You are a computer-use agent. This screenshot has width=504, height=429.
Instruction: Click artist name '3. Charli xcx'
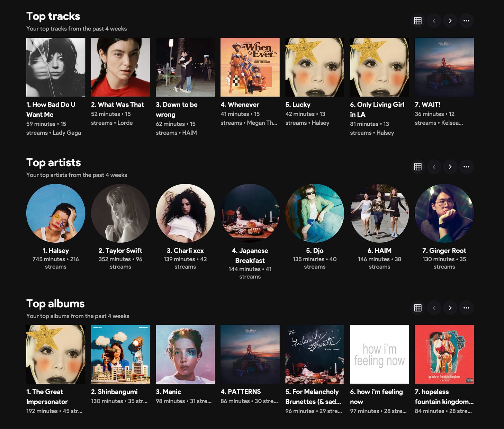[x=185, y=251]
